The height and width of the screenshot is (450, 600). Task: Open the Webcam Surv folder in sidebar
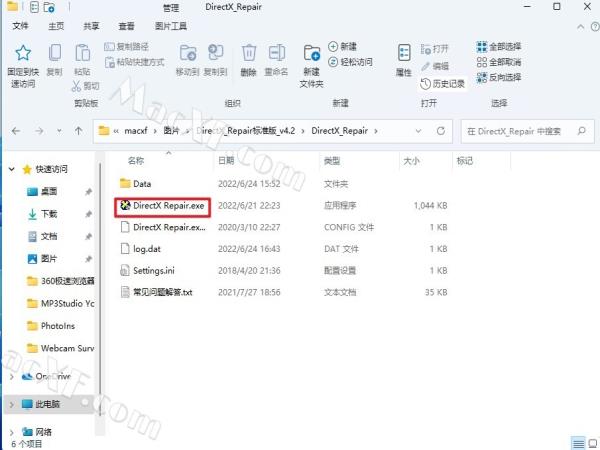[x=60, y=348]
